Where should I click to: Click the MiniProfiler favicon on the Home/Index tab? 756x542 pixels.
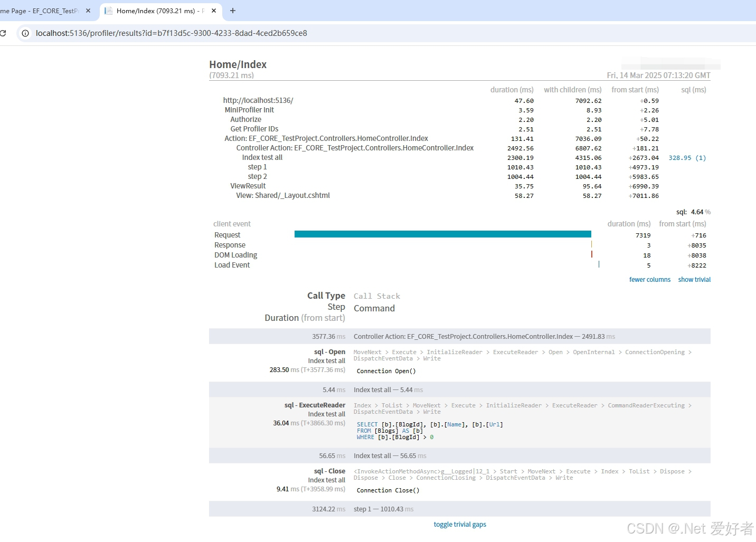coord(109,11)
